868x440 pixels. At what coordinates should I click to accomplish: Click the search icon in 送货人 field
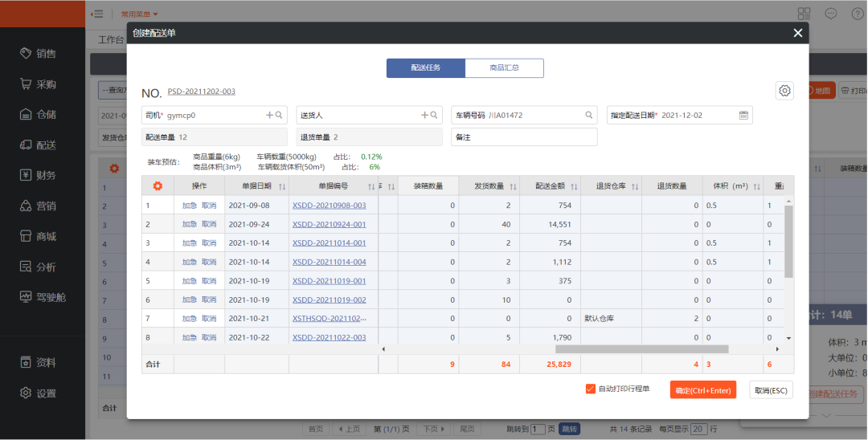point(434,116)
